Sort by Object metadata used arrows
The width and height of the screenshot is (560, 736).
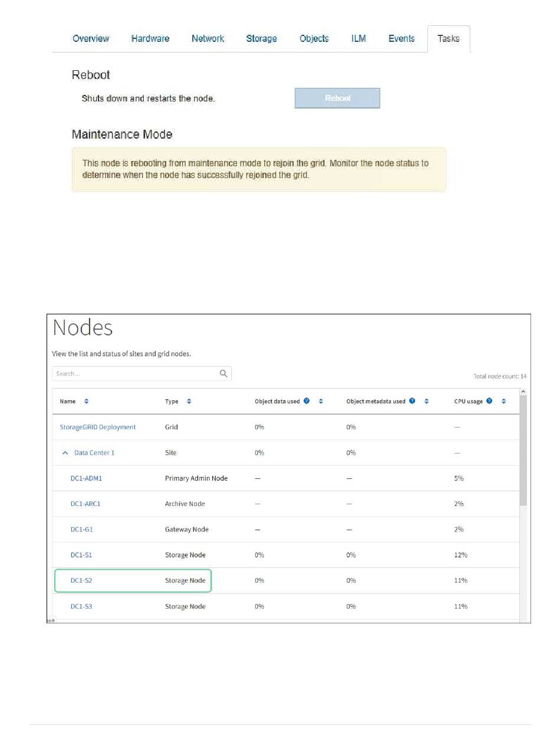click(x=426, y=401)
